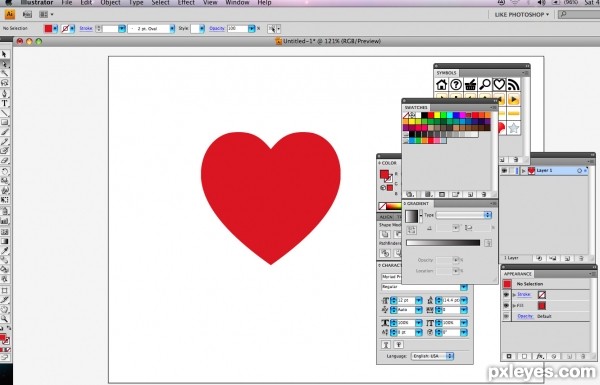The height and width of the screenshot is (385, 600).
Task: Open Select menu
Action: click(160, 3)
